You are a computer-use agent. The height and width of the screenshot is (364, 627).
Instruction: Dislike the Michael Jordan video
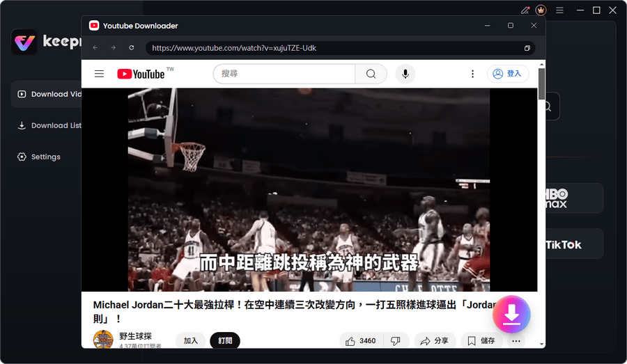[396, 341]
